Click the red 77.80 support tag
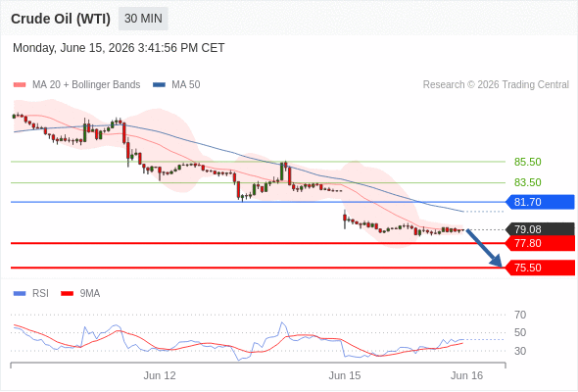Image resolution: width=578 pixels, height=392 pixels. click(540, 243)
